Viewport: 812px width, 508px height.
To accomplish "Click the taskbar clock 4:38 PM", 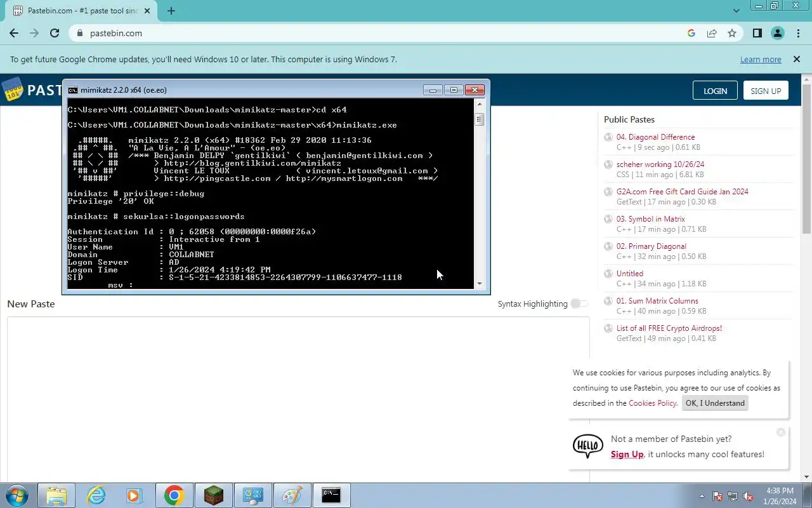I will pyautogui.click(x=780, y=491).
